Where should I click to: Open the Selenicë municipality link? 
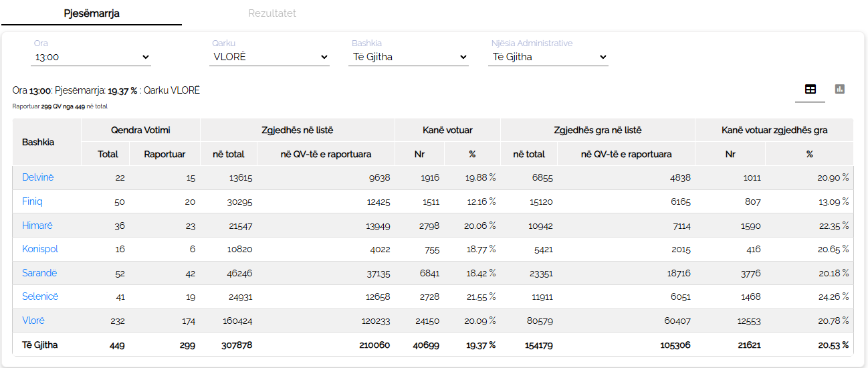(40, 296)
